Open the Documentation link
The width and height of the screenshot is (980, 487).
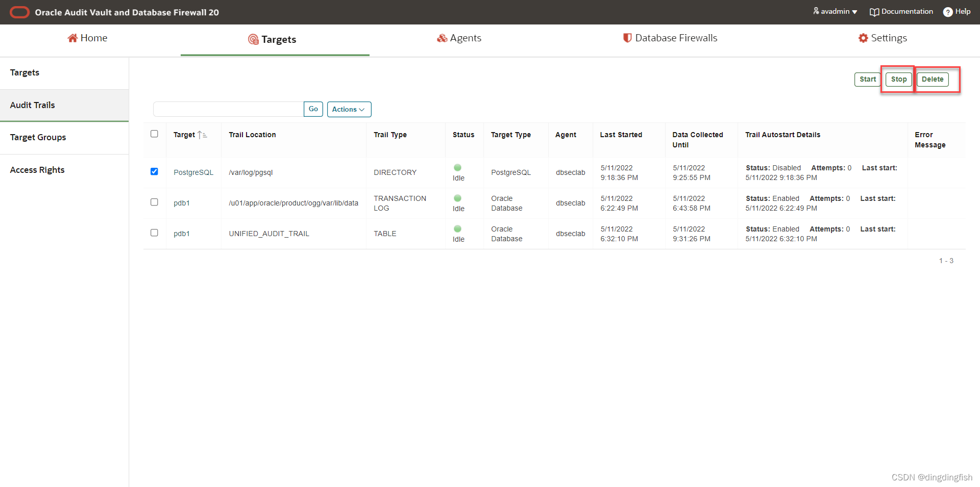pyautogui.click(x=901, y=12)
